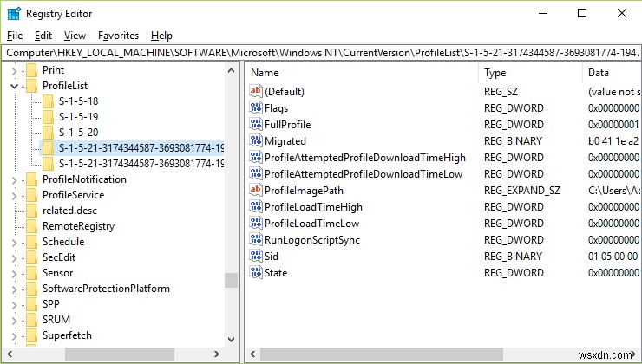Click the binary icon beside Migrated
The width and height of the screenshot is (642, 364).
click(x=255, y=141)
